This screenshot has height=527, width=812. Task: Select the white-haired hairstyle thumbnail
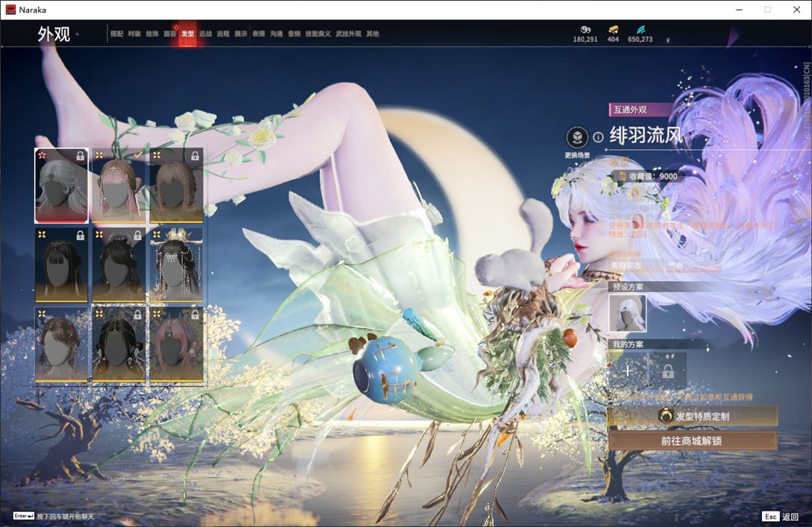point(62,186)
